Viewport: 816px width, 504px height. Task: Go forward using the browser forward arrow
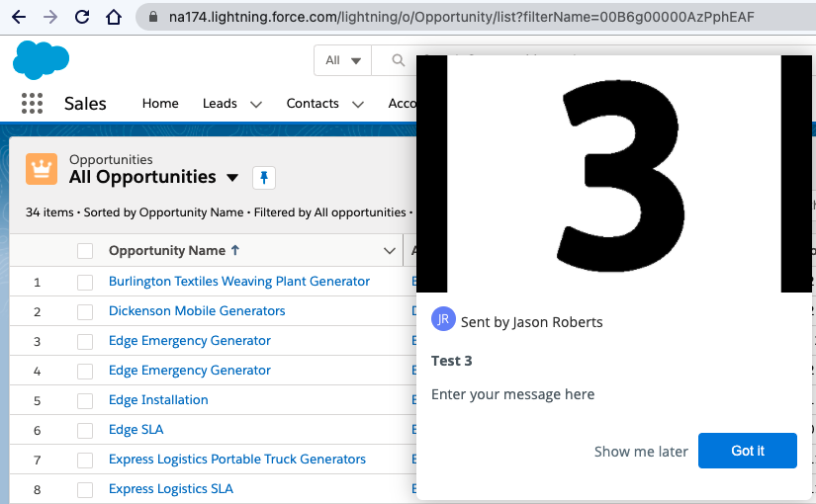point(50,17)
